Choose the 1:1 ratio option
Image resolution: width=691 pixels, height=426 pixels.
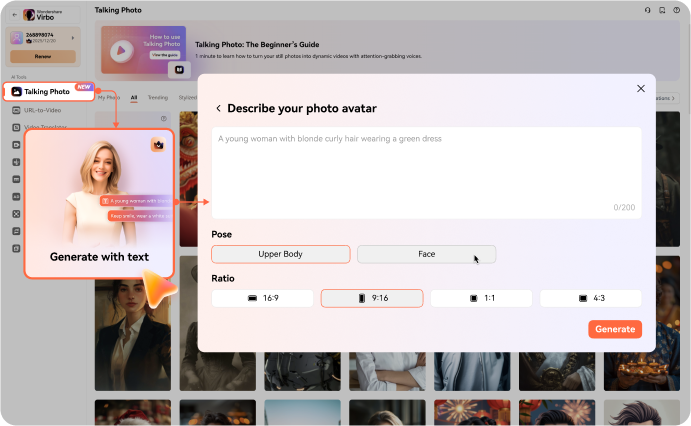point(481,298)
